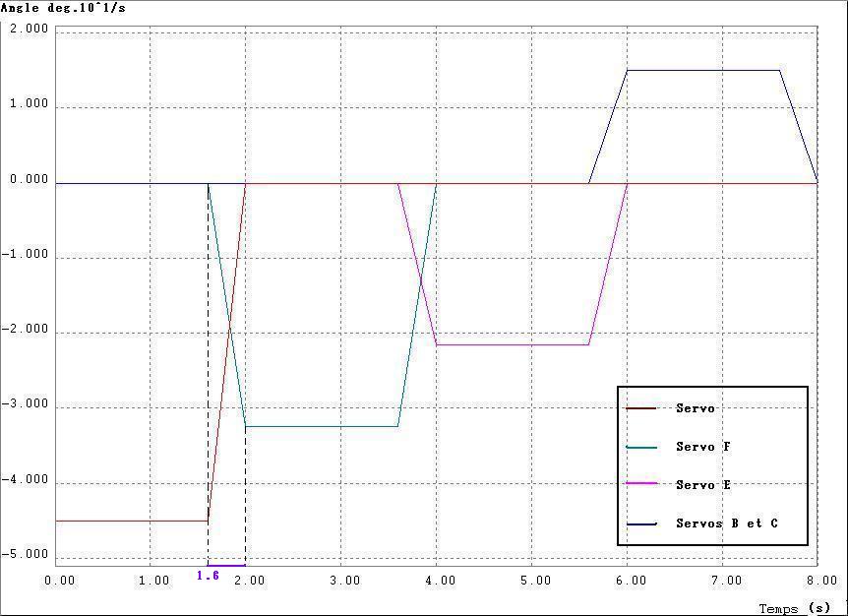Click the teal line swatch beside Servo F
Screen dimensions: 848x616
click(641, 448)
